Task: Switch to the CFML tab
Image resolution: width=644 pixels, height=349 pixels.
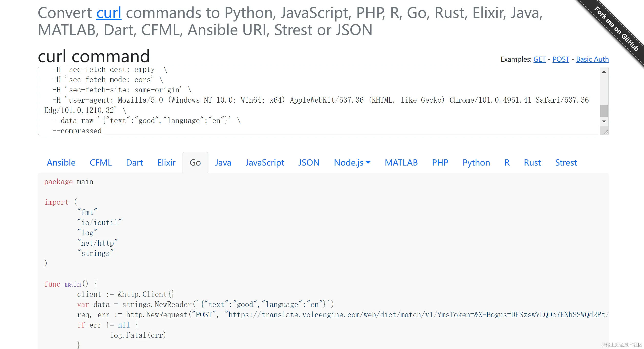Action: (x=101, y=163)
